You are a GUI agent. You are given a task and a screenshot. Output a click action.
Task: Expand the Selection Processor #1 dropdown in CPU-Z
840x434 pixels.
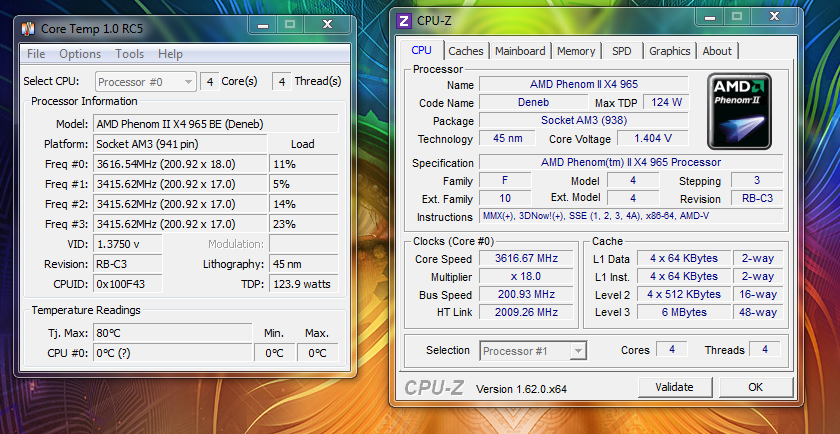533,351
